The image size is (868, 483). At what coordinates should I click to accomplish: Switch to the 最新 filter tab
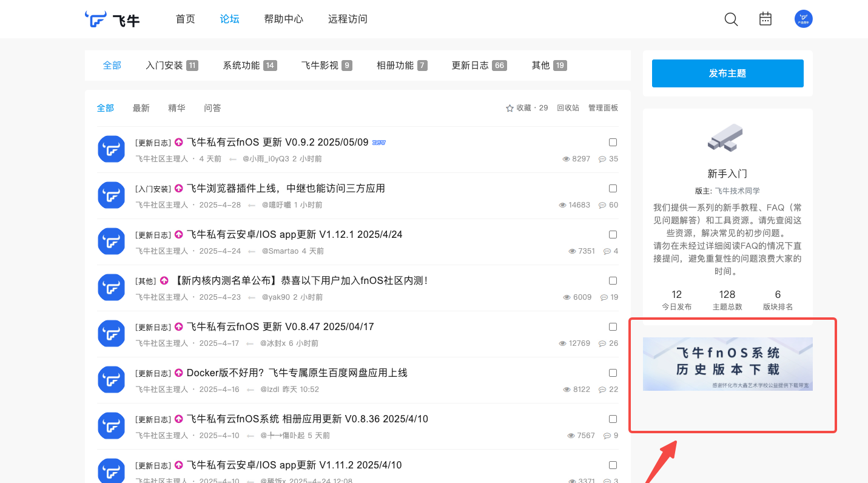coord(141,108)
